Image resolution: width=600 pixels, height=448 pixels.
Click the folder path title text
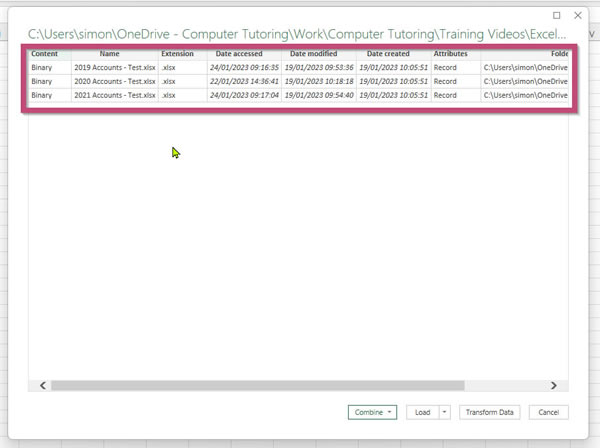click(x=297, y=34)
